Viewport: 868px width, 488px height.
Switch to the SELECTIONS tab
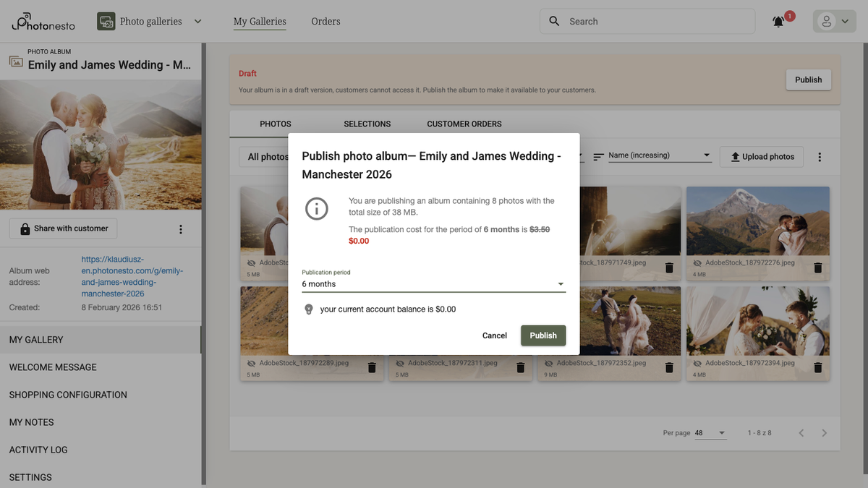367,124
